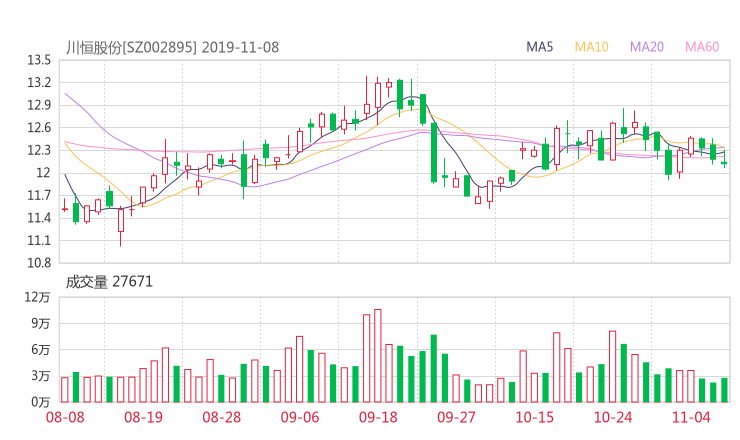This screenshot has height=440, width=740.
Task: Click the 9万 volume axis label
Action: (x=41, y=323)
